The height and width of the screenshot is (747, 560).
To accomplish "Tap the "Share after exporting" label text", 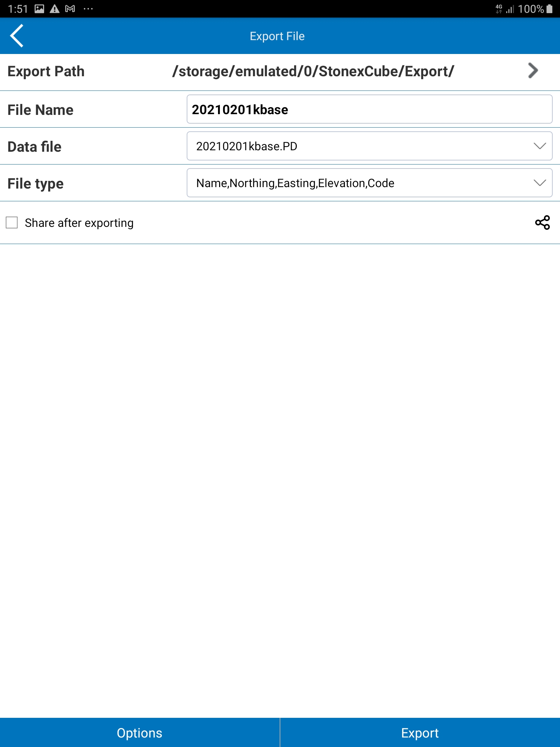I will point(79,223).
